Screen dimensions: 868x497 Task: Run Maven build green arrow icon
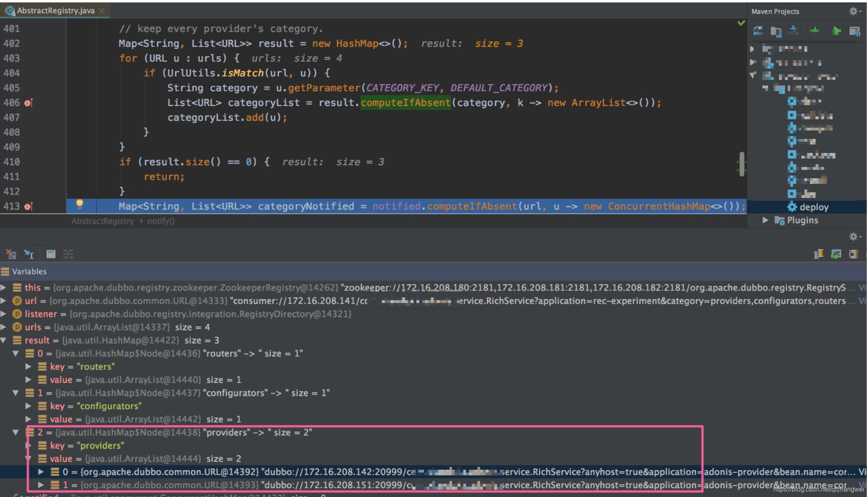coord(836,31)
